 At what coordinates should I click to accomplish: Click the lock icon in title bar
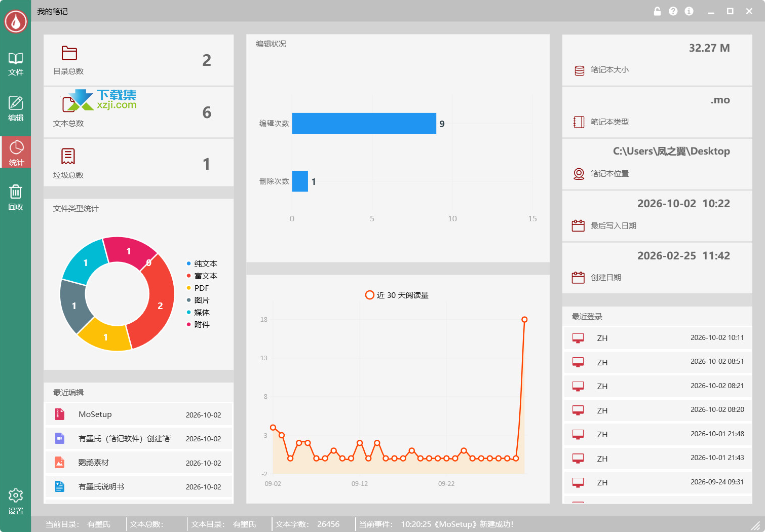[x=657, y=11]
